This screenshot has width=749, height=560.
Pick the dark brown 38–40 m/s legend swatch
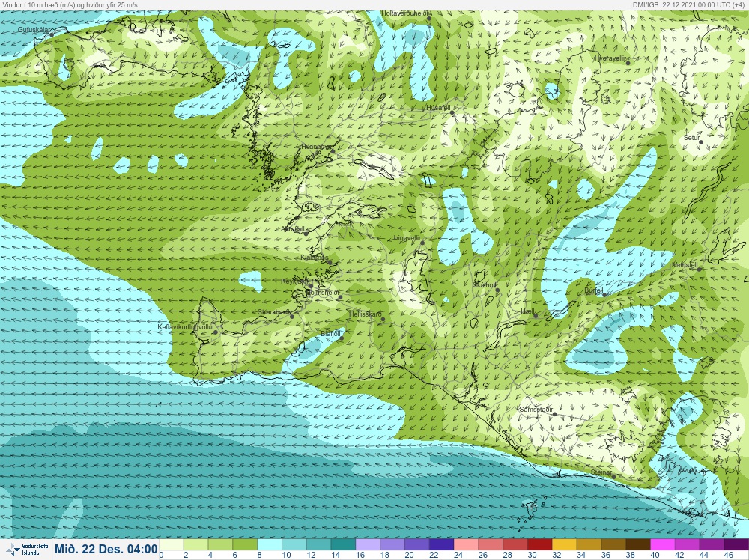pyautogui.click(x=639, y=545)
